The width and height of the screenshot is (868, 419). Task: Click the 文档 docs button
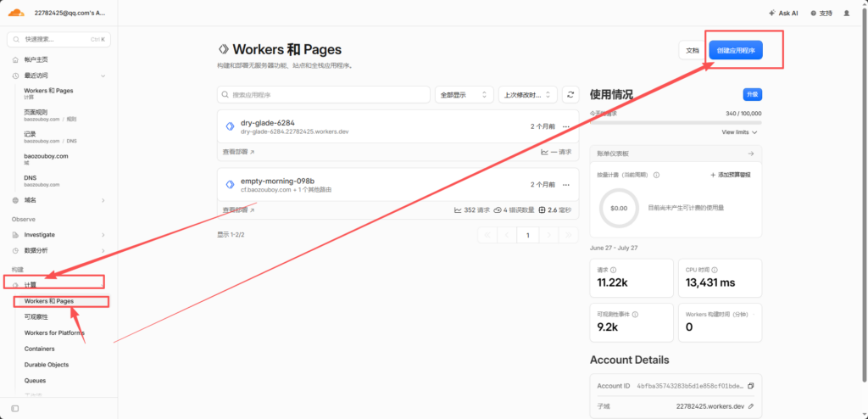(693, 50)
